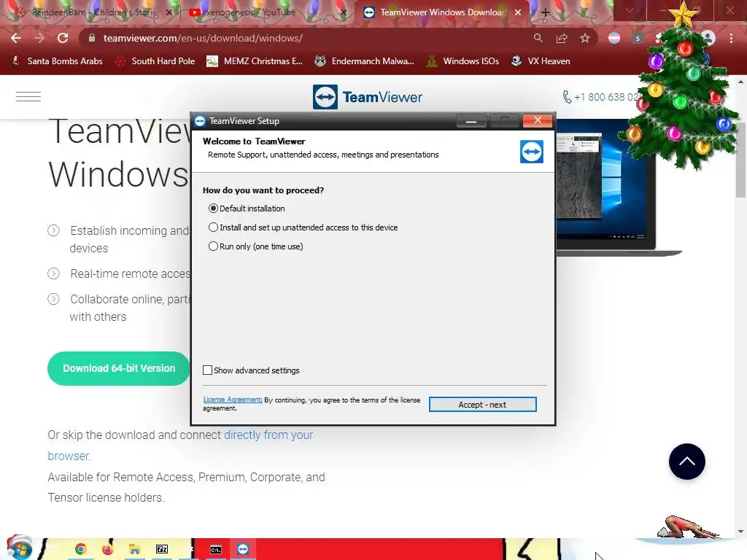
Task: Choose unattended access installation option
Action: tap(303, 227)
